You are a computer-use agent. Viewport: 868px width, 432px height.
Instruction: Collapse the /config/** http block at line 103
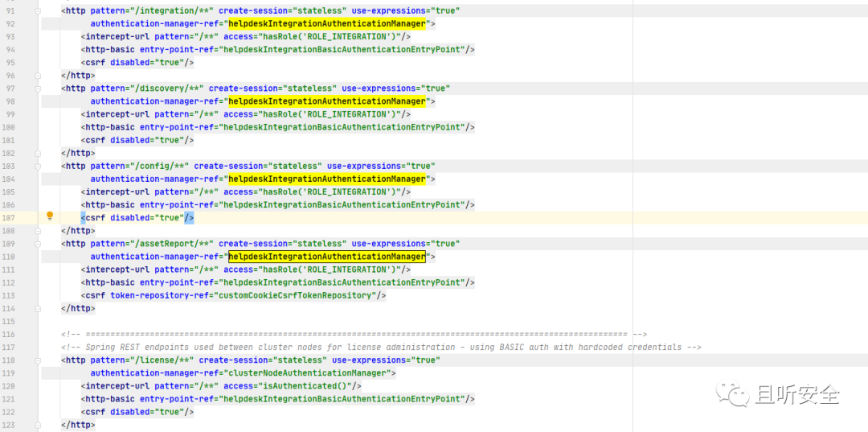coord(38,167)
